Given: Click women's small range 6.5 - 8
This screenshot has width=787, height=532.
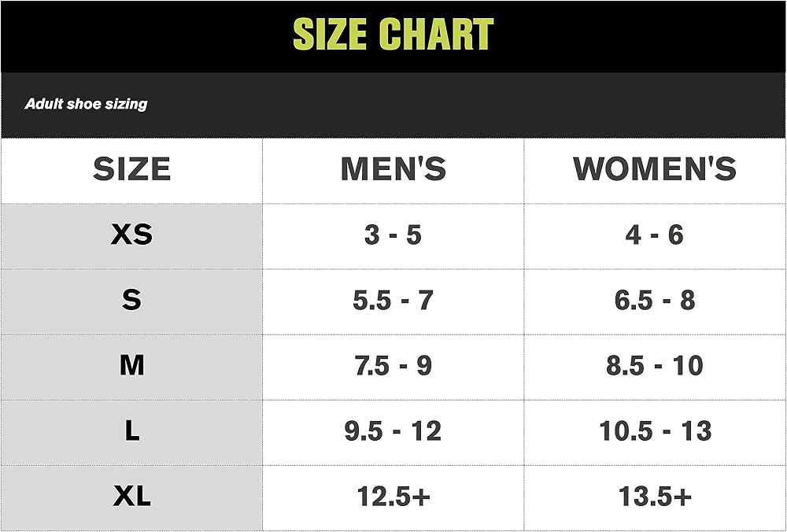Looking at the screenshot, I should point(655,300).
